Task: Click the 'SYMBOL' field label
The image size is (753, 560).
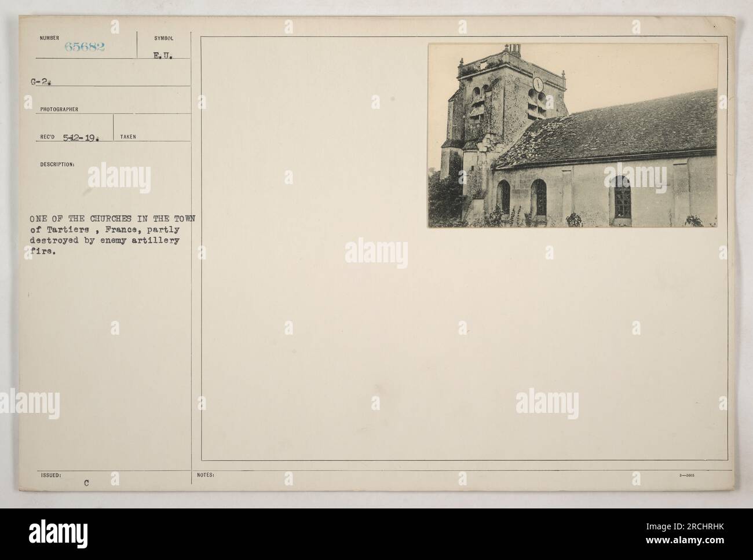Action: click(164, 38)
